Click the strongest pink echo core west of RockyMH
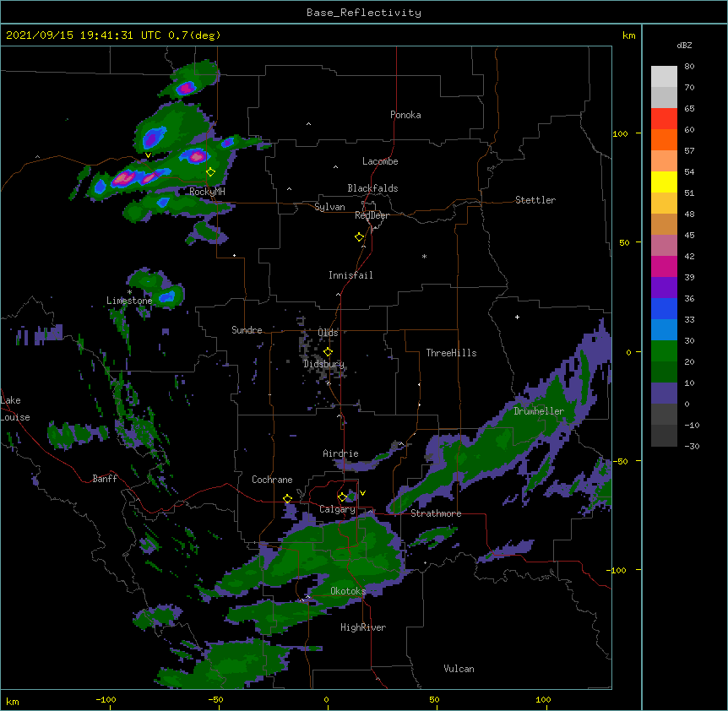Screen dimensions: 728x711 point(124,177)
